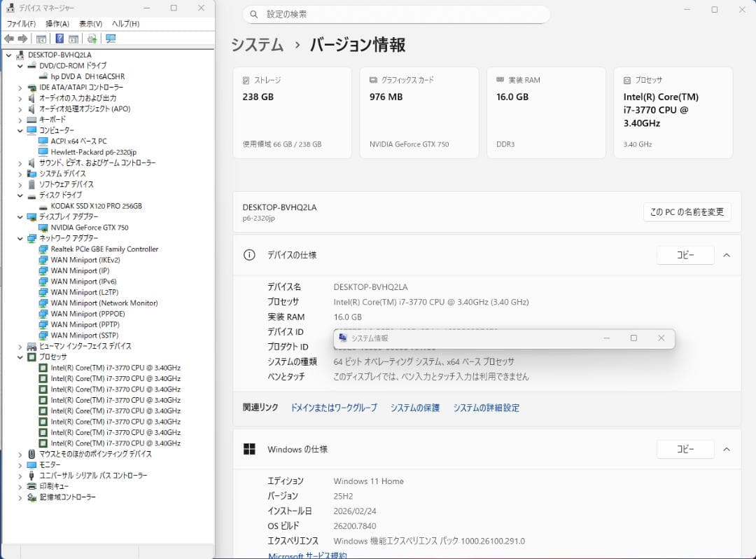Click コピー button for Windows の仕様
The image size is (756, 559).
point(685,449)
